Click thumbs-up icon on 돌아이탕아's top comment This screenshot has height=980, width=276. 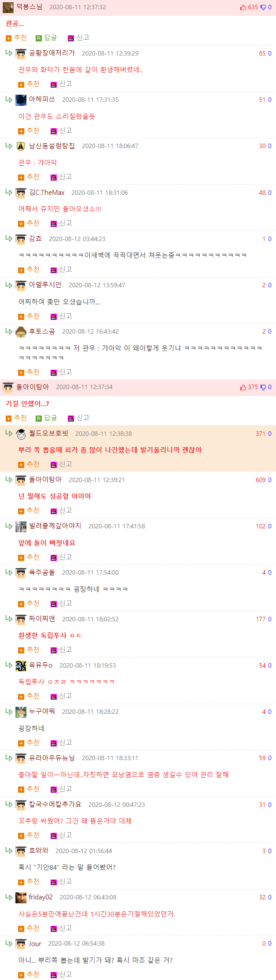pyautogui.click(x=243, y=387)
